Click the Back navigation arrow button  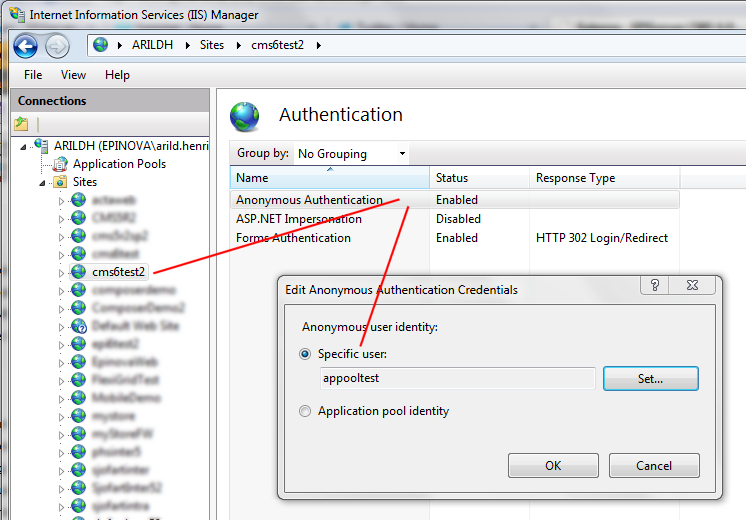click(26, 45)
